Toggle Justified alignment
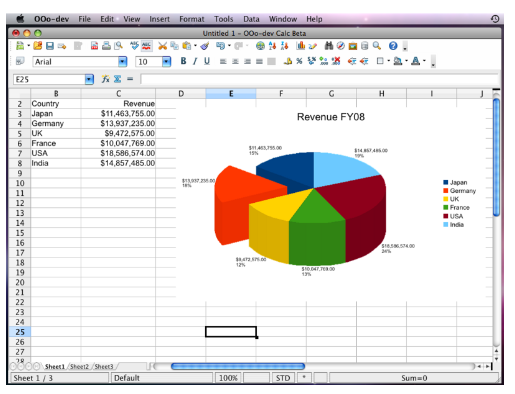 (259, 61)
